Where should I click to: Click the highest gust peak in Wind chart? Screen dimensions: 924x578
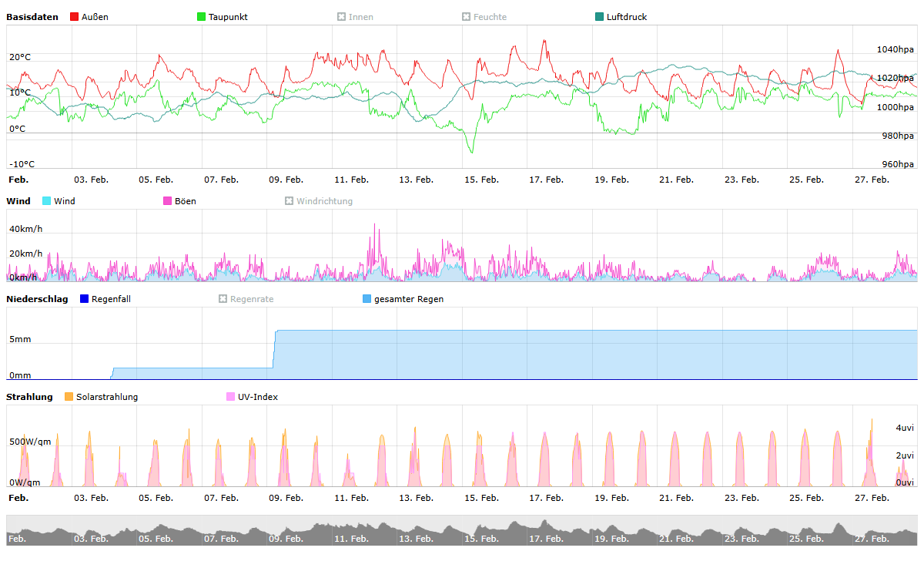pos(375,224)
